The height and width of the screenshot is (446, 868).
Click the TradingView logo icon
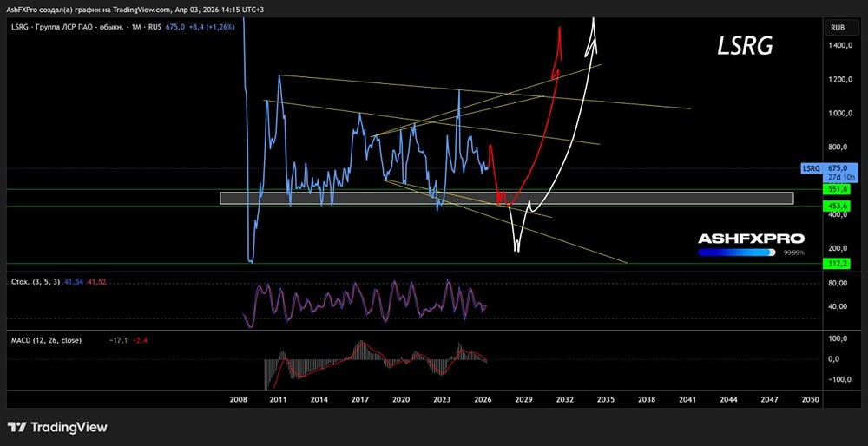17,427
